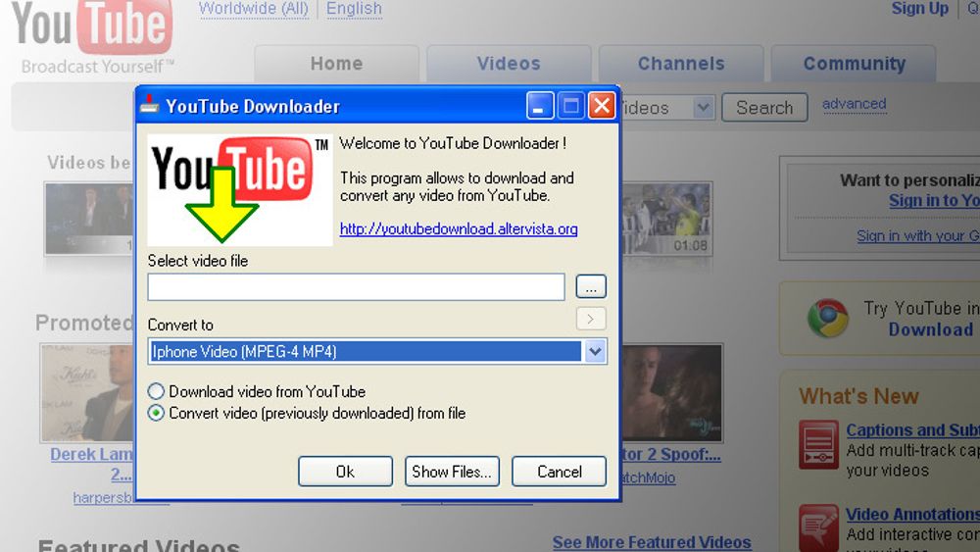
Task: Close the YouTube Downloader window
Action: [x=602, y=106]
